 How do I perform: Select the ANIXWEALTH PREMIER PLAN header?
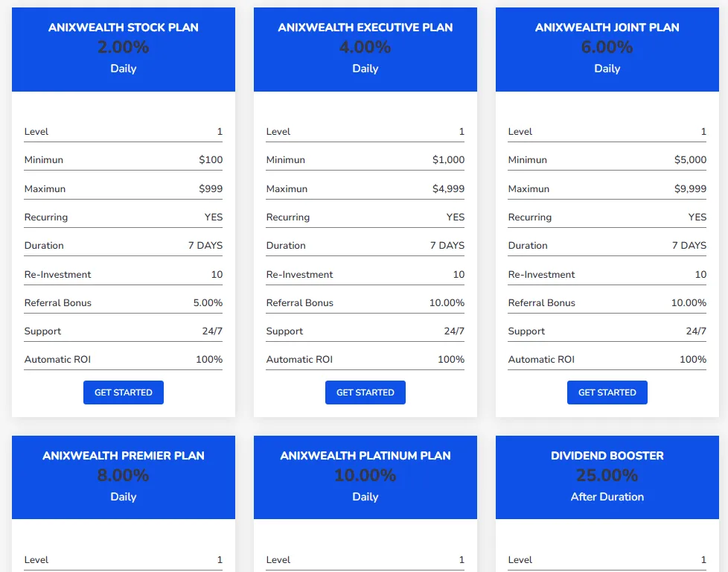click(x=124, y=456)
